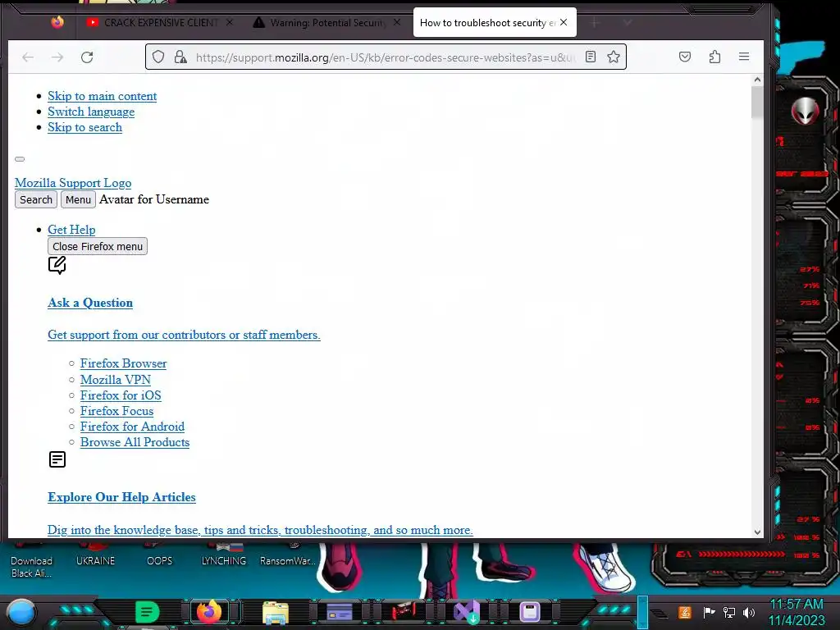
Task: Follow the Skip to search link
Action: tap(84, 127)
